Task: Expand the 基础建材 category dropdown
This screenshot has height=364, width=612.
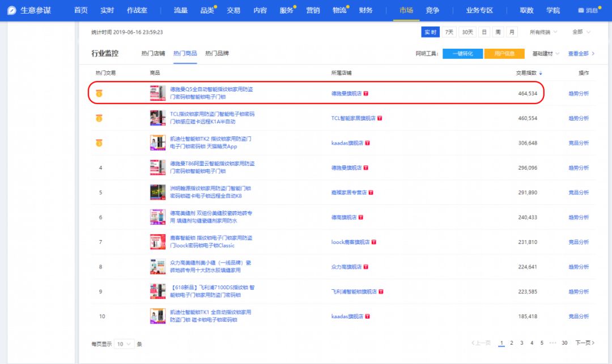Action: point(546,54)
